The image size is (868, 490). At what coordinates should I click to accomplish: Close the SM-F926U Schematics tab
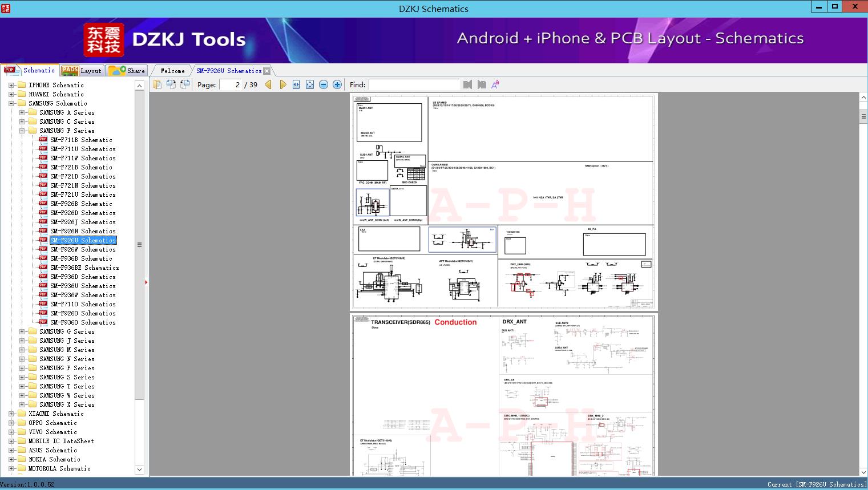click(x=267, y=71)
